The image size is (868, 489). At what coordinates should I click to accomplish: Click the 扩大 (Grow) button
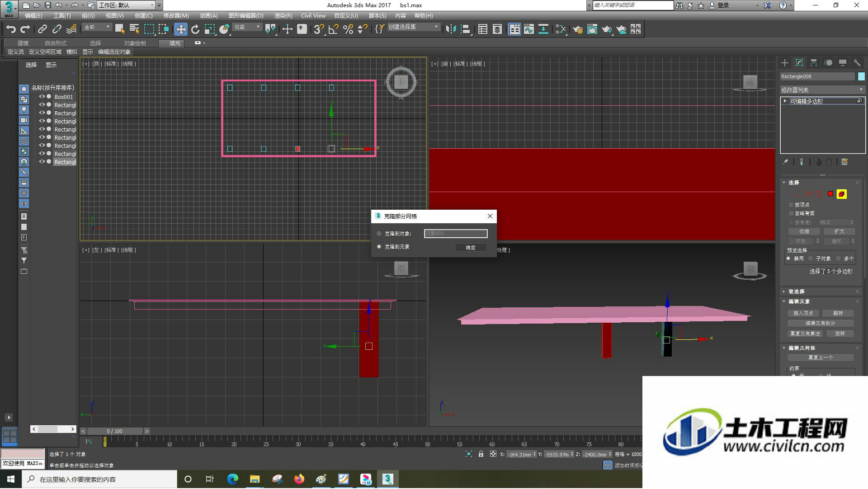(839, 231)
